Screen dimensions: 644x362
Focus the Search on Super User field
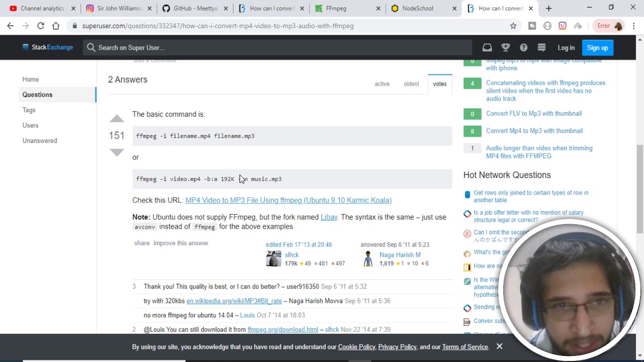coord(277,48)
